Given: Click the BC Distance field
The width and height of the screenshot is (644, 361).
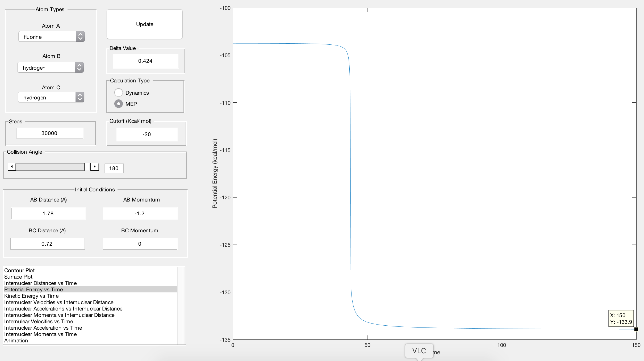Looking at the screenshot, I should [x=47, y=244].
